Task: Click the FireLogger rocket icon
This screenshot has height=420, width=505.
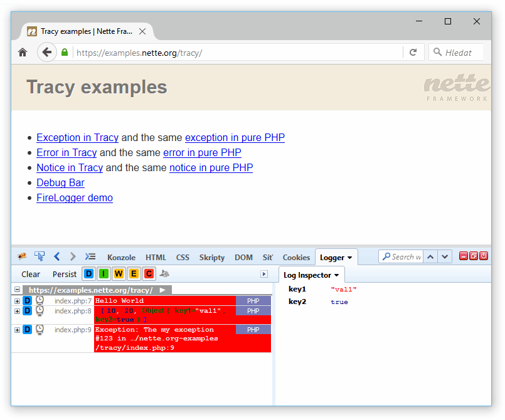Action: [164, 273]
